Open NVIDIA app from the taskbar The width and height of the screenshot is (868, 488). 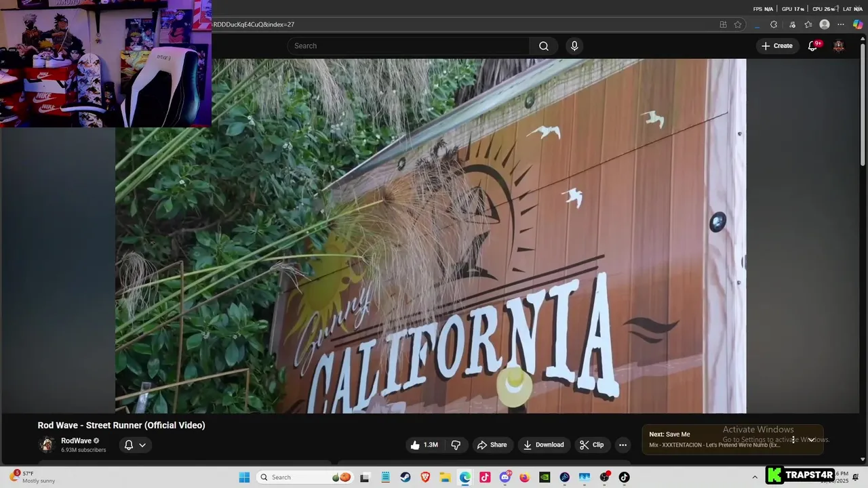click(545, 477)
